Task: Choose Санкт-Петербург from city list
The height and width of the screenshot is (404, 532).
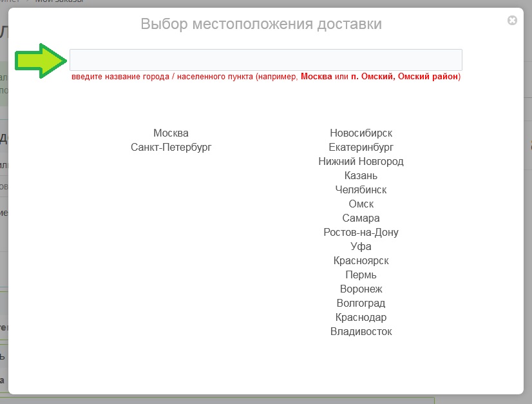Action: point(171,148)
